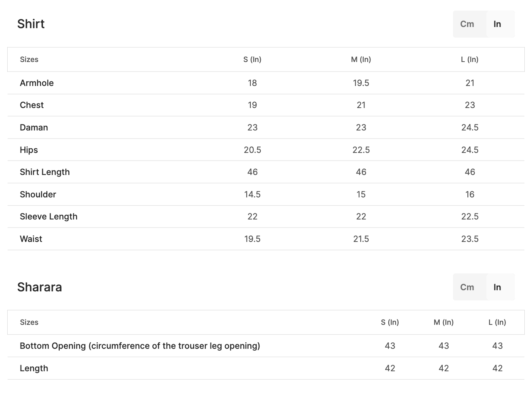
Task: Click the Sharara Length row label
Action: click(x=34, y=368)
